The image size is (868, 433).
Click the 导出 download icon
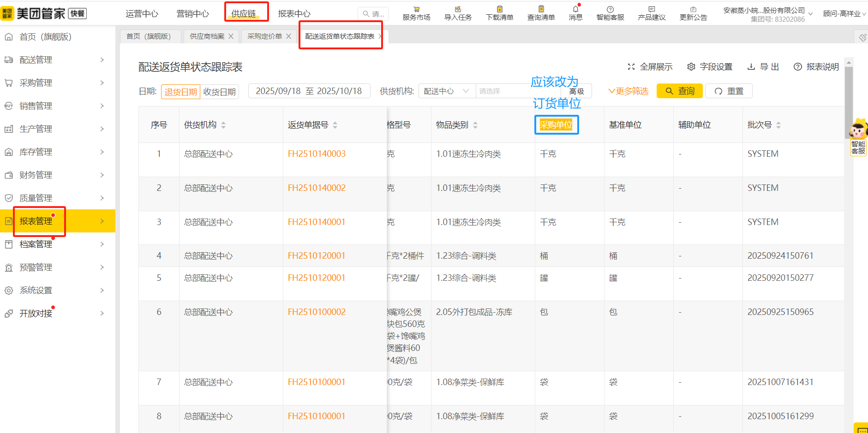(751, 67)
